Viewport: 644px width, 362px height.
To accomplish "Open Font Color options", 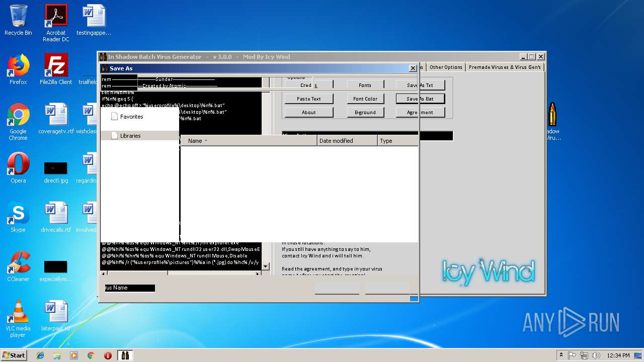I will pyautogui.click(x=365, y=99).
